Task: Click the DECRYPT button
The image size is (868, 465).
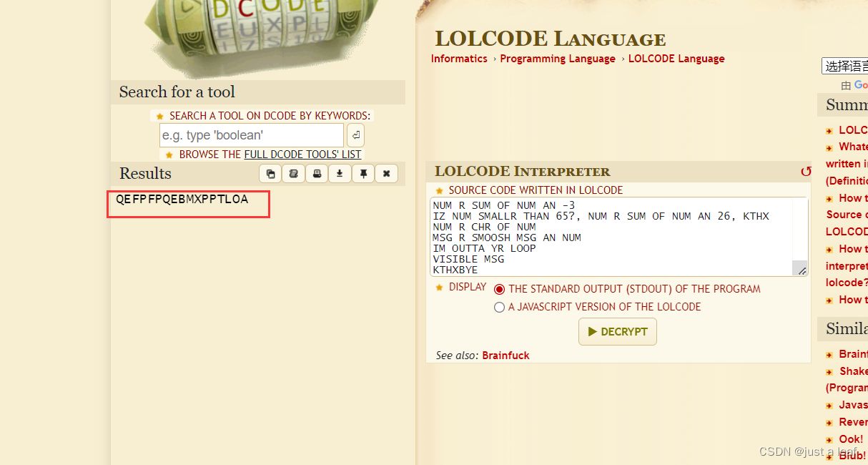Action: [618, 332]
